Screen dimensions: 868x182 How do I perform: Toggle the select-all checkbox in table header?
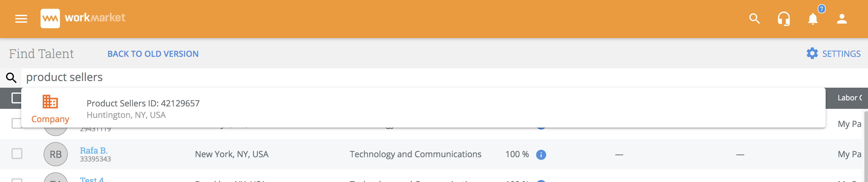[16, 98]
